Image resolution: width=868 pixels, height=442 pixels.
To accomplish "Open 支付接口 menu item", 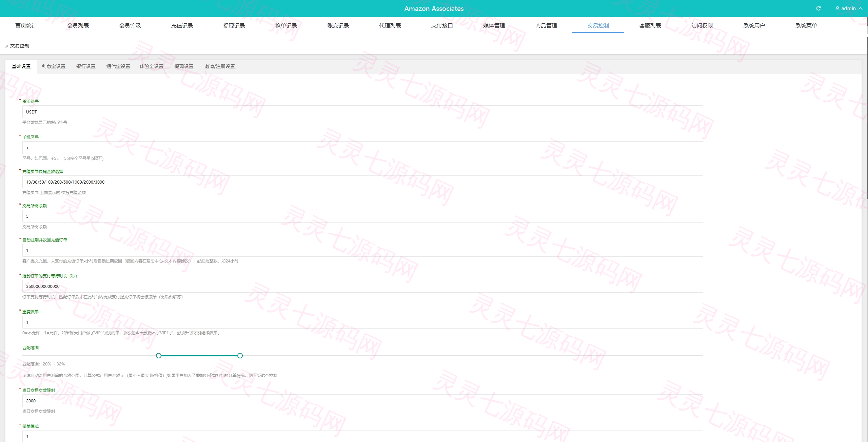I will tap(442, 25).
